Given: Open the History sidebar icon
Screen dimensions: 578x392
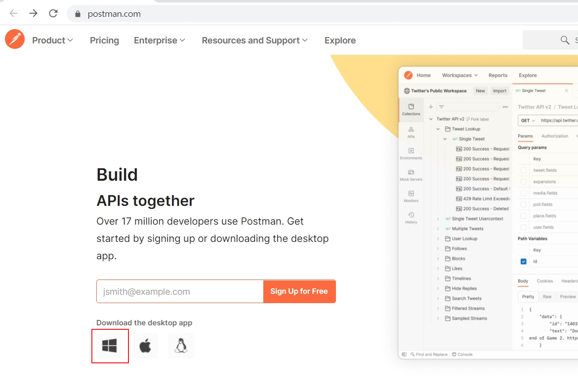Looking at the screenshot, I should pos(411,218).
